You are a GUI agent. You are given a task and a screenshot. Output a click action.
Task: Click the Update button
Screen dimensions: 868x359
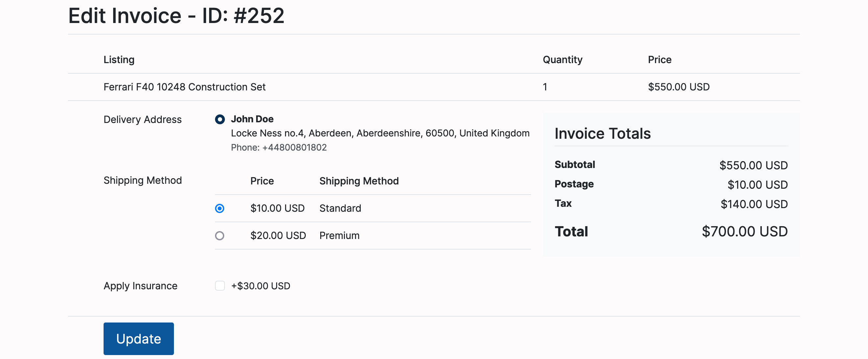pos(138,339)
